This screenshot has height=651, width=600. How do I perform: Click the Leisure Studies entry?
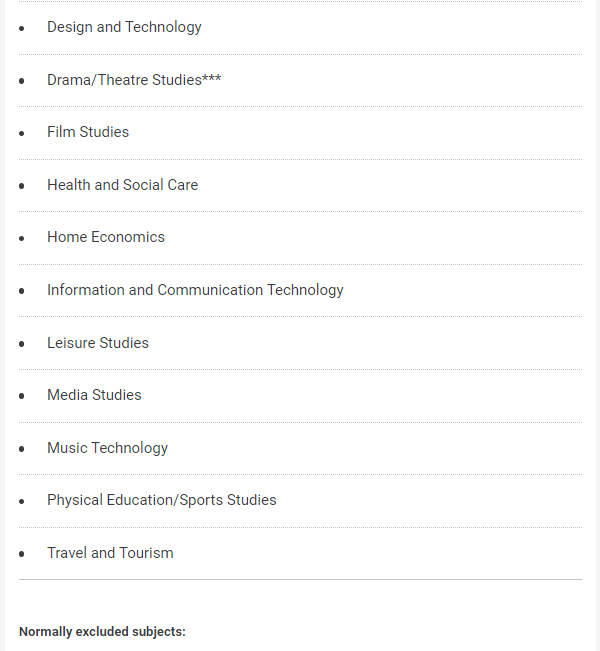98,343
